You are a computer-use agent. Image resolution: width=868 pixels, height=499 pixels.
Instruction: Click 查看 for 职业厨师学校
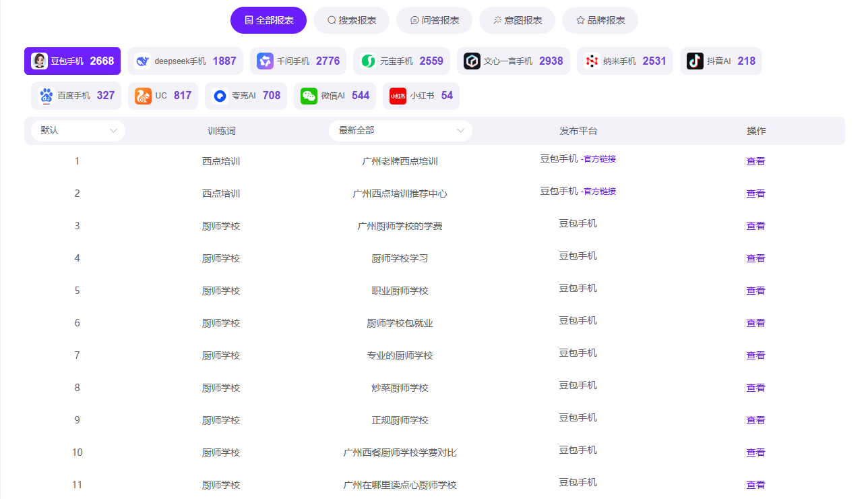point(755,291)
